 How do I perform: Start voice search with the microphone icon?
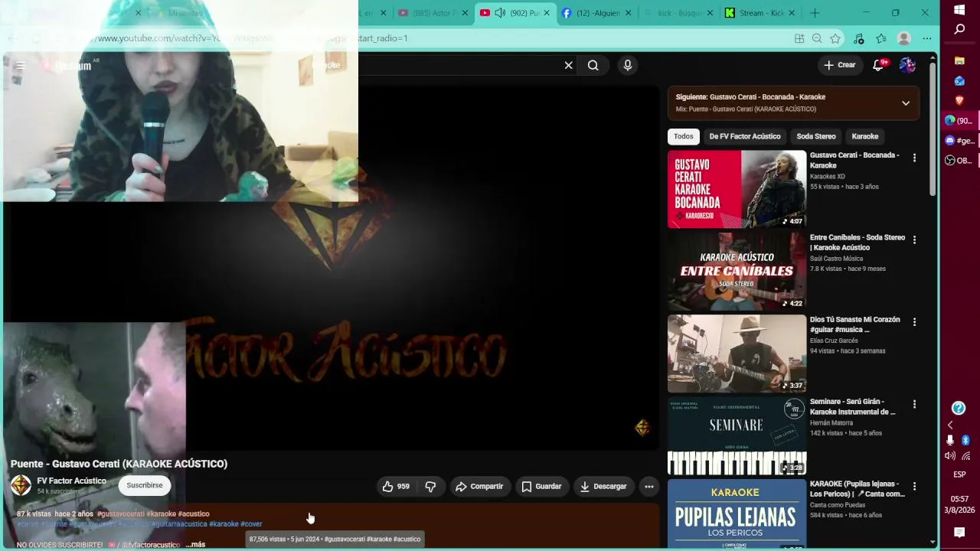628,66
